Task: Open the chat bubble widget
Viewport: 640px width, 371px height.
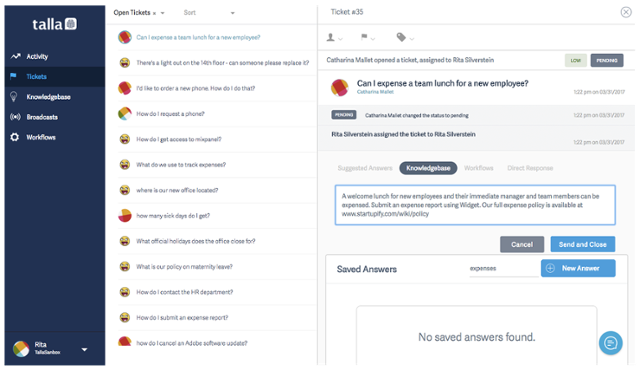Action: (611, 343)
